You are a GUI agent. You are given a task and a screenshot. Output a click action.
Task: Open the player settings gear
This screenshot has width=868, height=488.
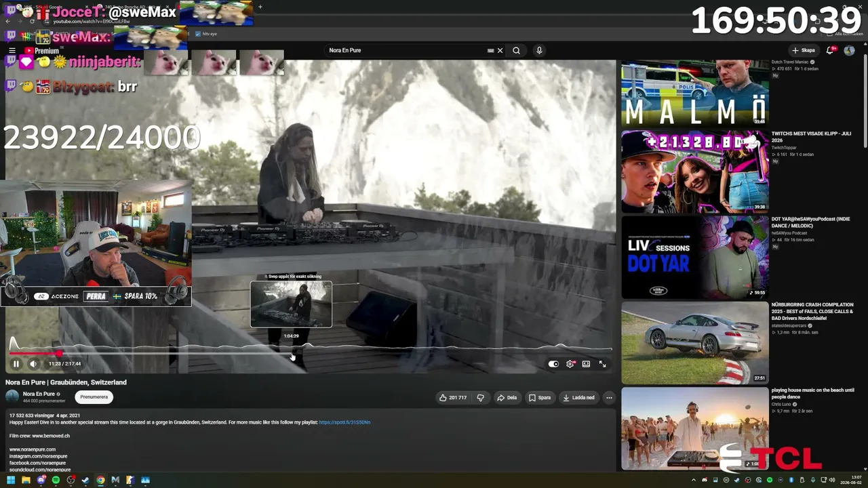570,364
